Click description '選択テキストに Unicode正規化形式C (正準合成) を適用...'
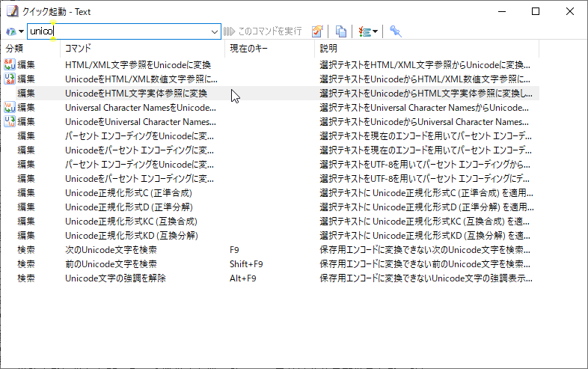588x369 pixels. pyautogui.click(x=426, y=193)
